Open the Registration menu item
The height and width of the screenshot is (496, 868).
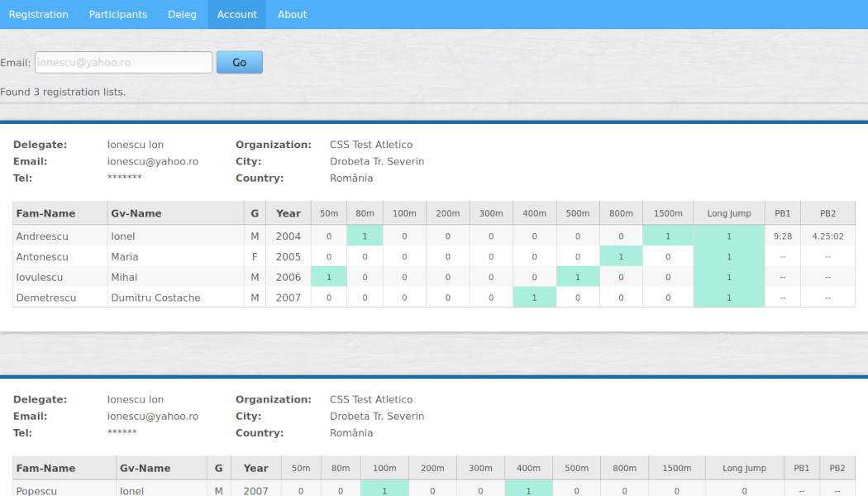38,14
